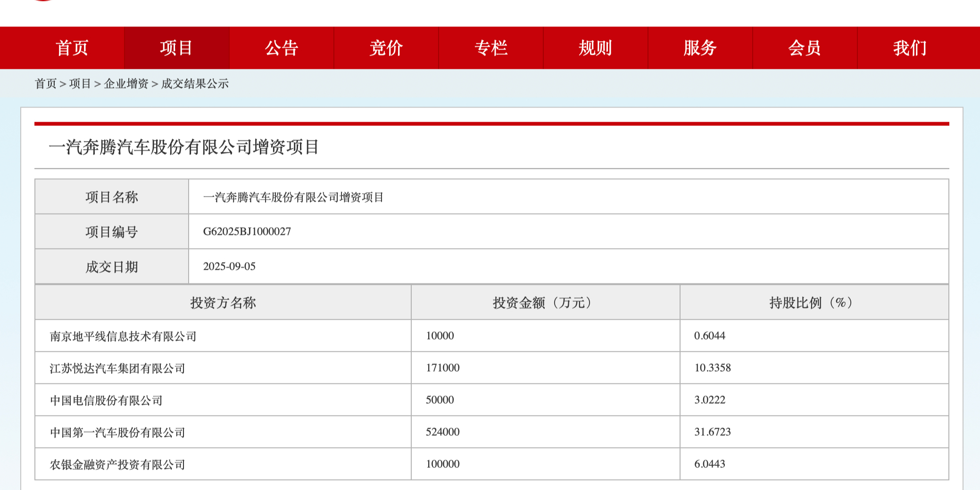Click the investment amount 10000

(440, 336)
